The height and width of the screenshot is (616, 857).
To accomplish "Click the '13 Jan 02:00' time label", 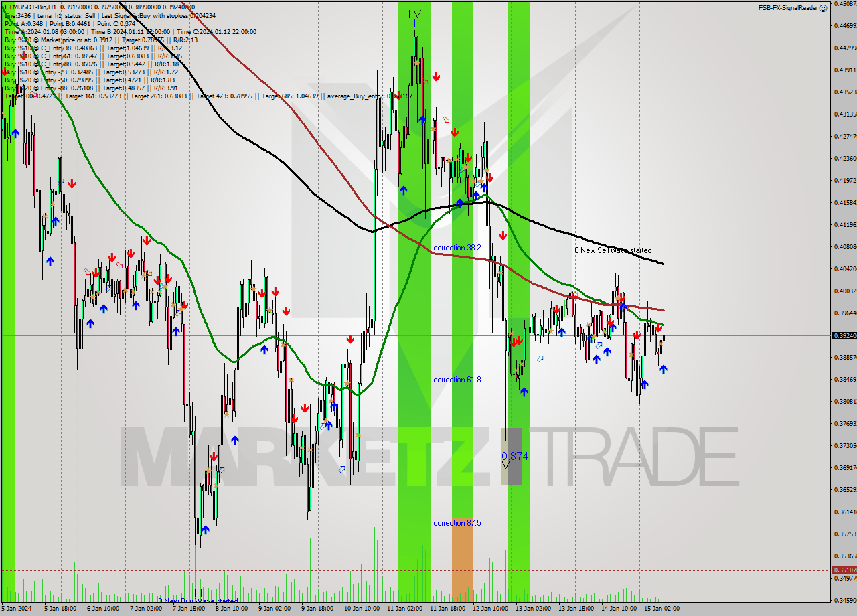I will [533, 609].
